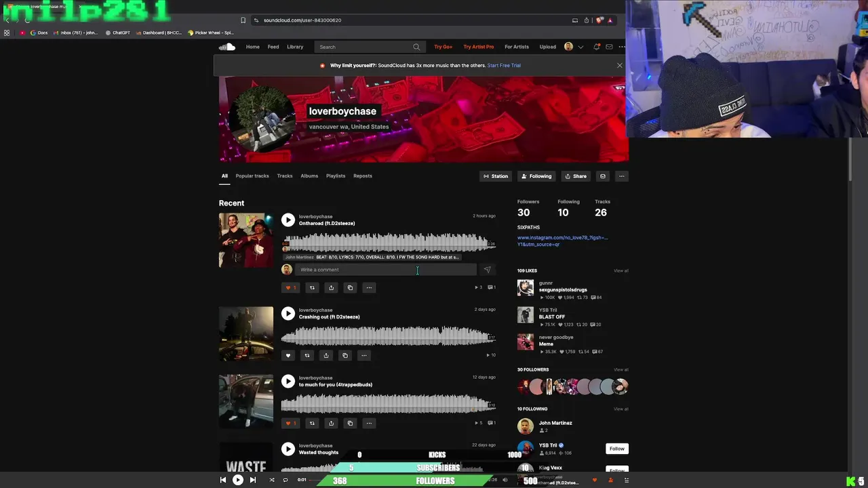Open Library in SoundCloud nav
Viewport: 868px width, 488px height.
click(x=294, y=47)
